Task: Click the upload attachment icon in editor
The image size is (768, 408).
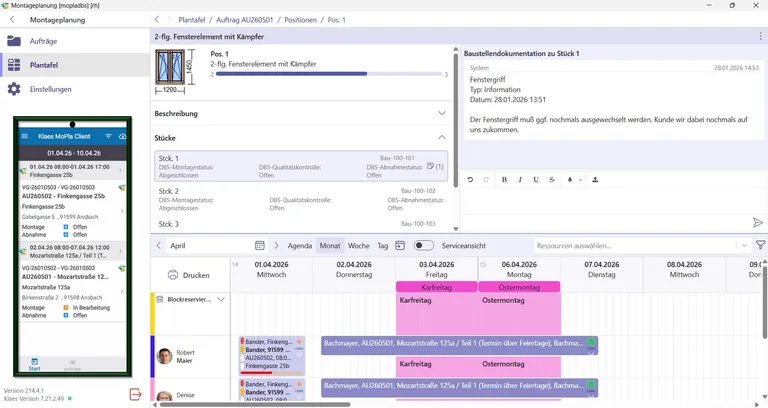Action: pos(595,180)
